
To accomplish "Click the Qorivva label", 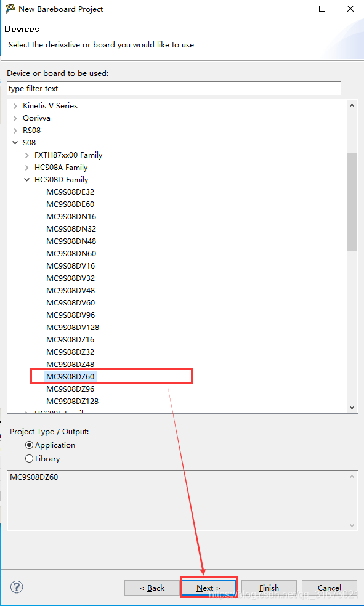I will coord(37,118).
